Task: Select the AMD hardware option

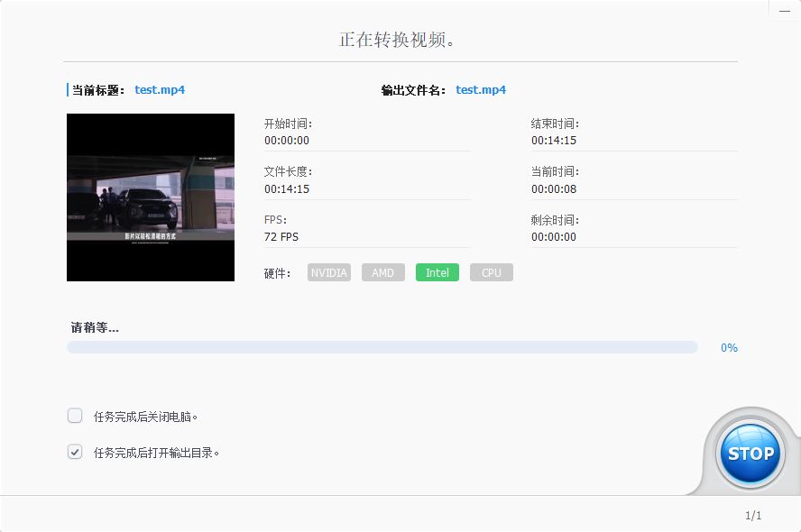Action: [383, 272]
